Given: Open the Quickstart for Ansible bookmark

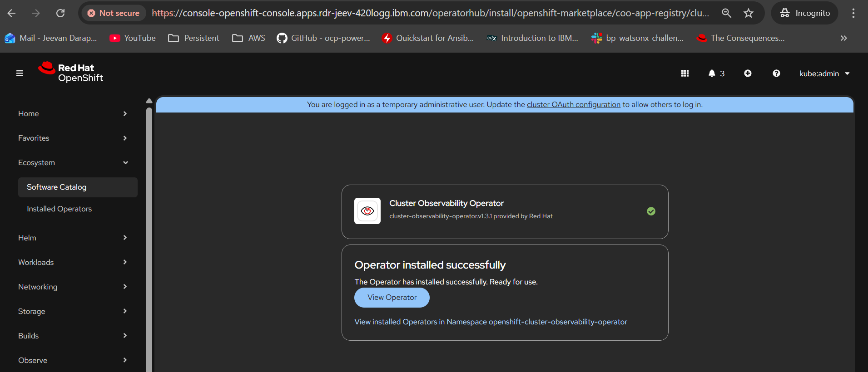Looking at the screenshot, I should pyautogui.click(x=428, y=38).
